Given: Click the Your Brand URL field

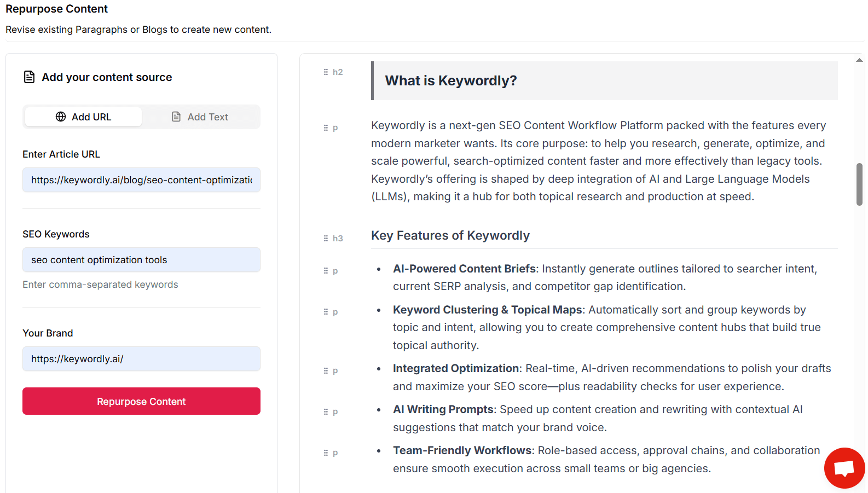Looking at the screenshot, I should point(141,358).
